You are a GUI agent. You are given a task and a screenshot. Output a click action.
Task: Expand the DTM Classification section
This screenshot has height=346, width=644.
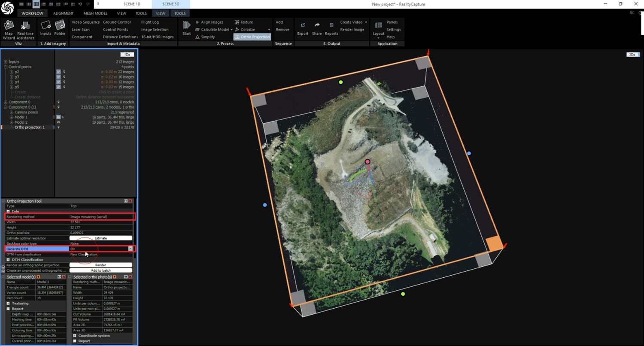point(9,260)
